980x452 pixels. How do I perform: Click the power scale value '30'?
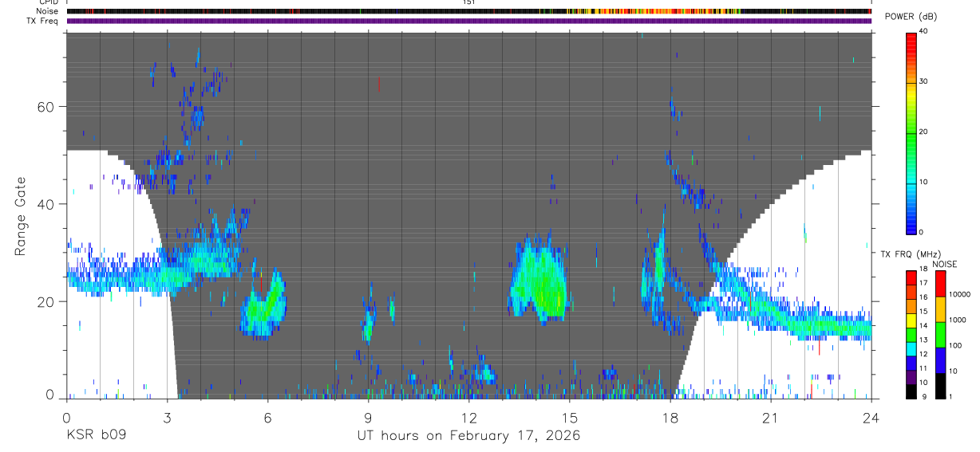924,82
